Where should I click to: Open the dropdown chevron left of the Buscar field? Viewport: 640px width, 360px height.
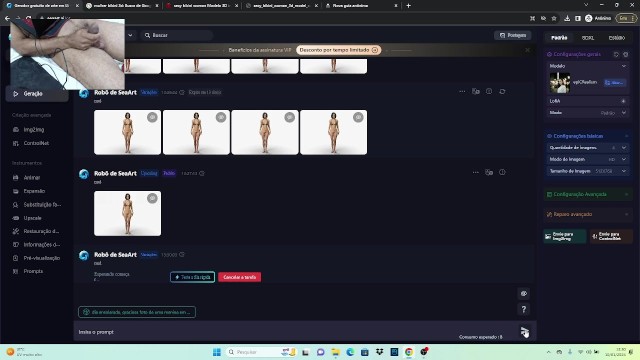point(130,36)
